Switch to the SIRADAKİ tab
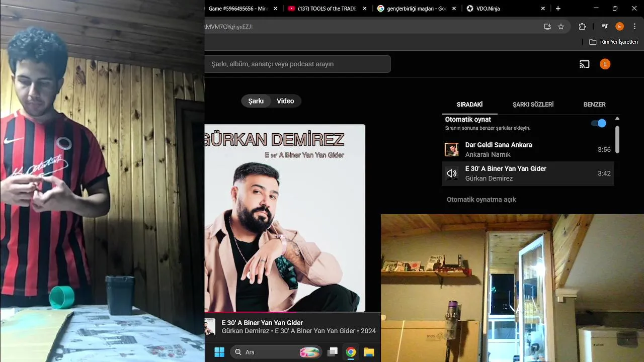This screenshot has width=644, height=362. point(469,105)
